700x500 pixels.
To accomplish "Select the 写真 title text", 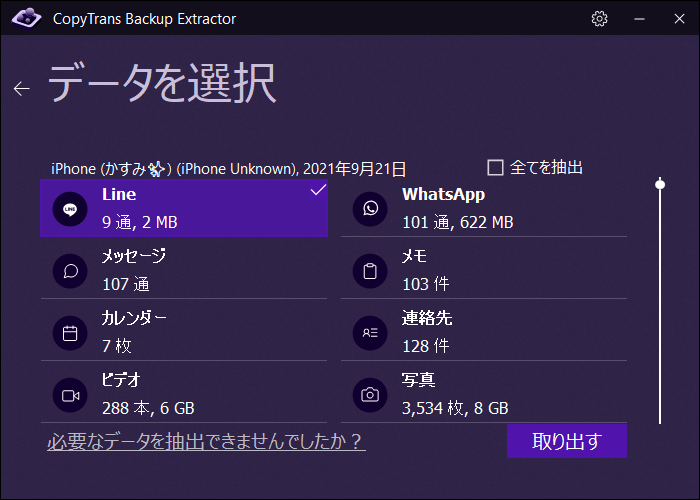I will coord(419,380).
